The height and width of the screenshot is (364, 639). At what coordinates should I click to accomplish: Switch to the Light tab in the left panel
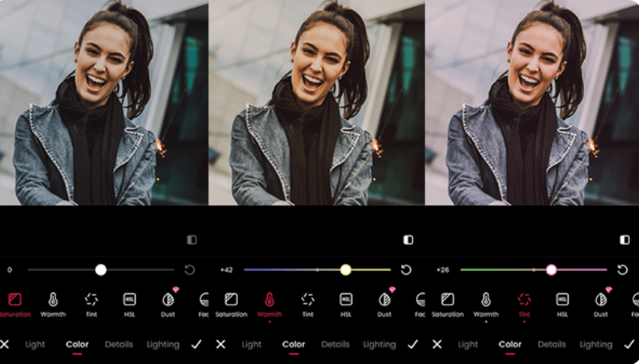tap(35, 345)
